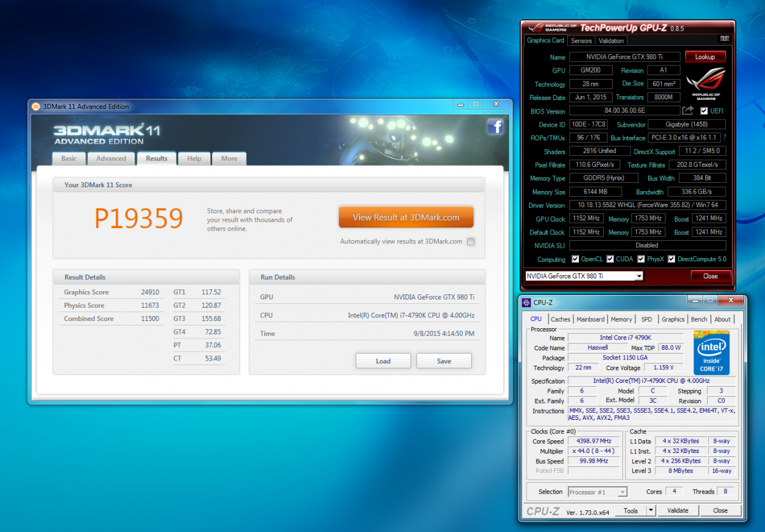The image size is (765, 532).
Task: Click the 3DMark 11 title bar app icon
Action: point(36,106)
